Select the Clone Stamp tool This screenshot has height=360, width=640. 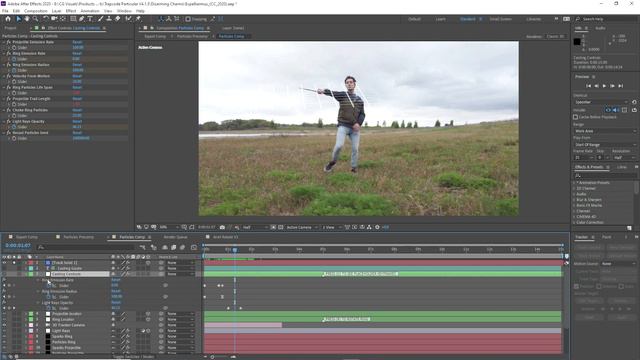[109, 19]
